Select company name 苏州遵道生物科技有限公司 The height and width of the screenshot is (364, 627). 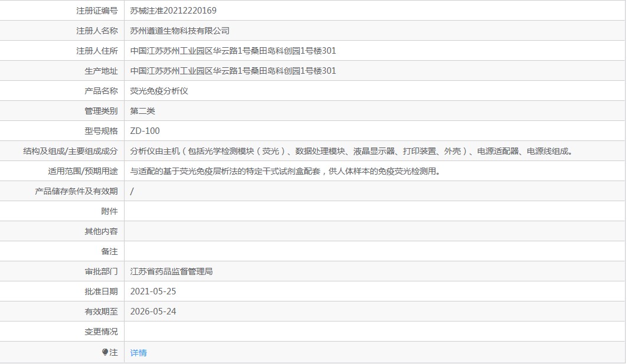click(179, 31)
